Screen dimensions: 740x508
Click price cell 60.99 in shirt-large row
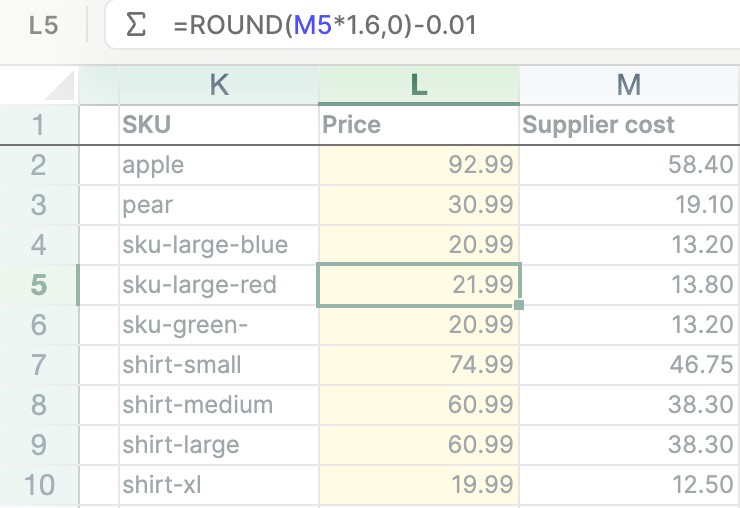[x=419, y=445]
